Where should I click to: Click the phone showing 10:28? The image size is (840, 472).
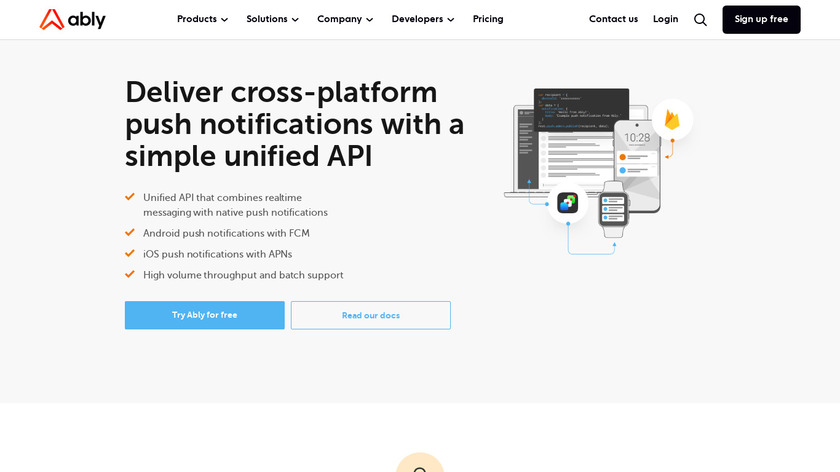(x=638, y=166)
